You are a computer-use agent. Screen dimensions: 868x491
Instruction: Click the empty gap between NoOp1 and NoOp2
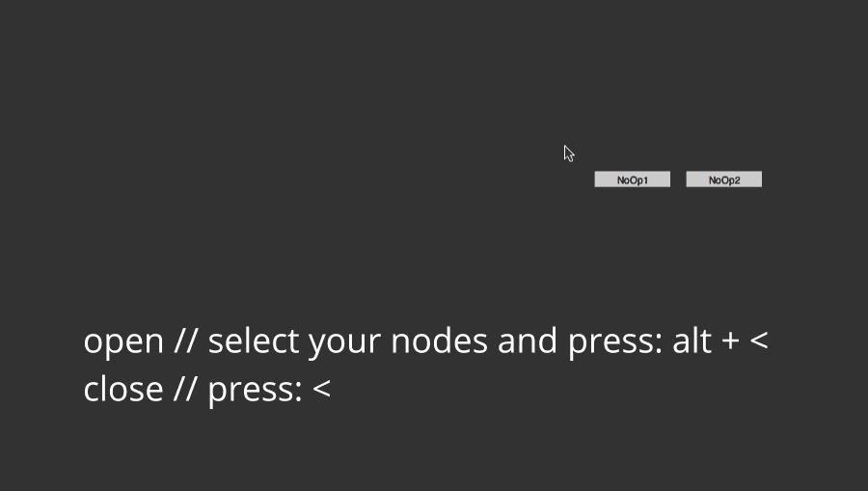(678, 179)
